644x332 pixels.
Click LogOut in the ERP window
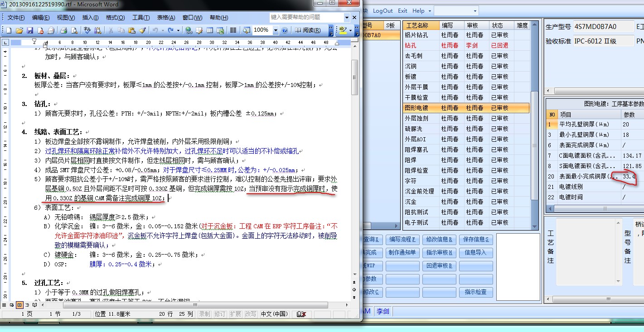383,10
